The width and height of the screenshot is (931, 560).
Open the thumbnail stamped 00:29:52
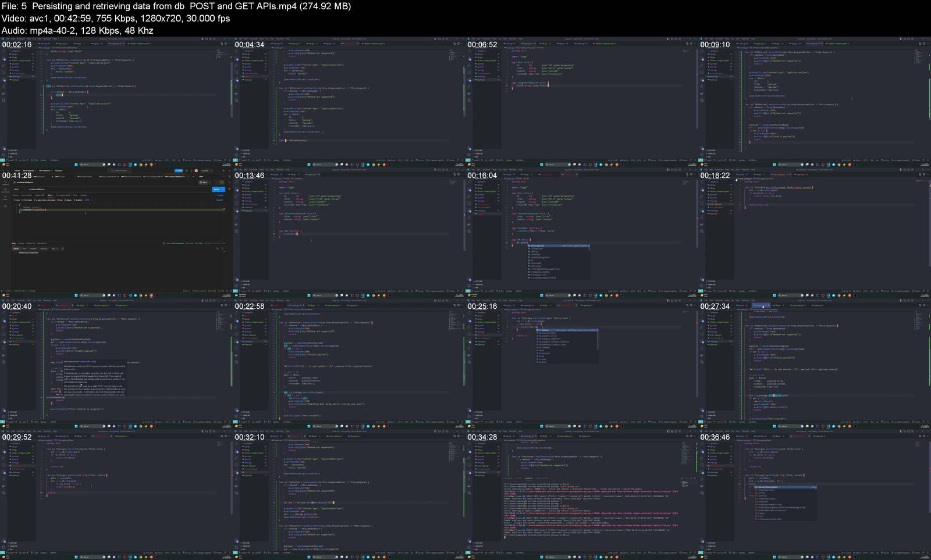pos(116,494)
